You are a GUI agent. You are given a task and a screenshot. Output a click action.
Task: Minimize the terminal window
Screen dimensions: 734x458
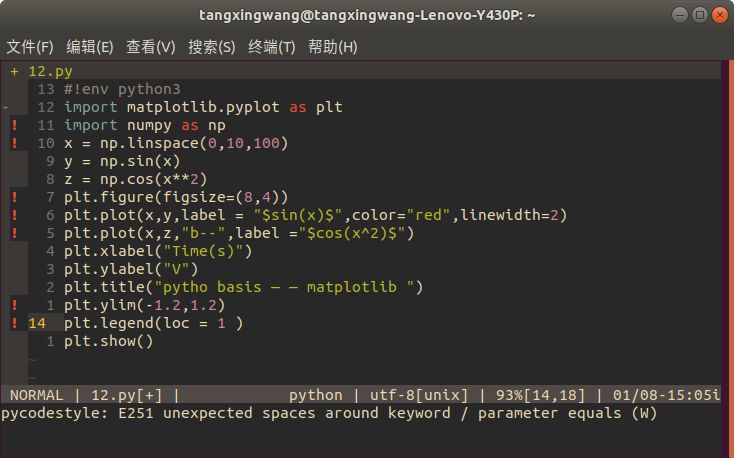tap(680, 15)
